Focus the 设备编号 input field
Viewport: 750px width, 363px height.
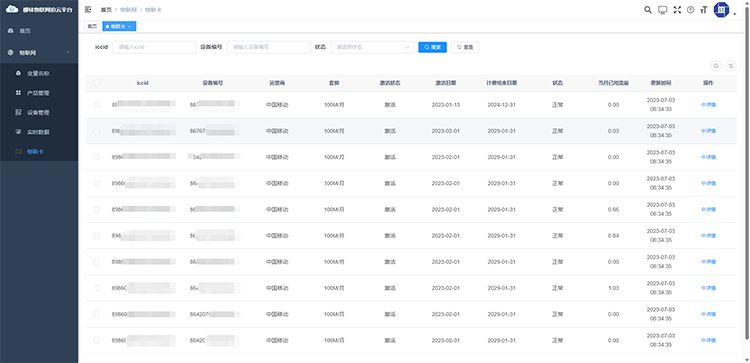(269, 47)
